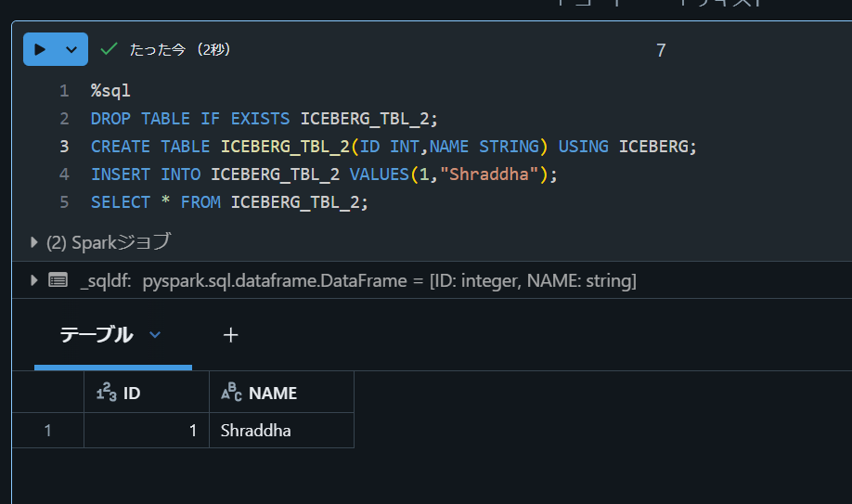The image size is (852, 504).
Task: Select the ID value cell in first row
Action: coord(147,431)
